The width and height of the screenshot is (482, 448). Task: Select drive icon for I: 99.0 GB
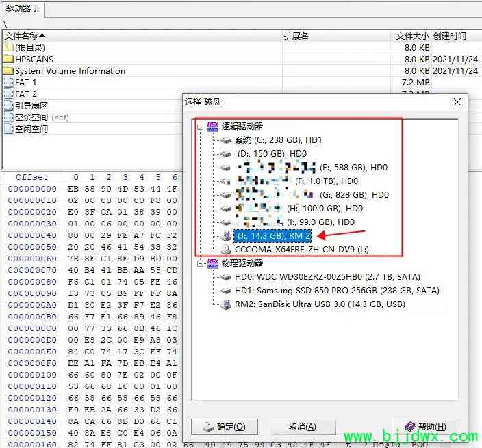click(226, 222)
